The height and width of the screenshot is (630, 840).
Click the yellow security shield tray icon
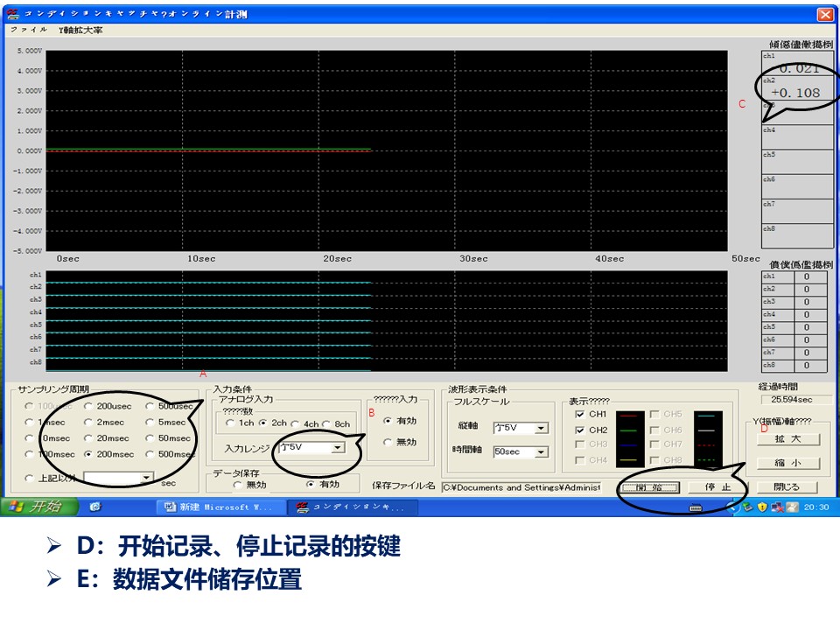pos(762,507)
